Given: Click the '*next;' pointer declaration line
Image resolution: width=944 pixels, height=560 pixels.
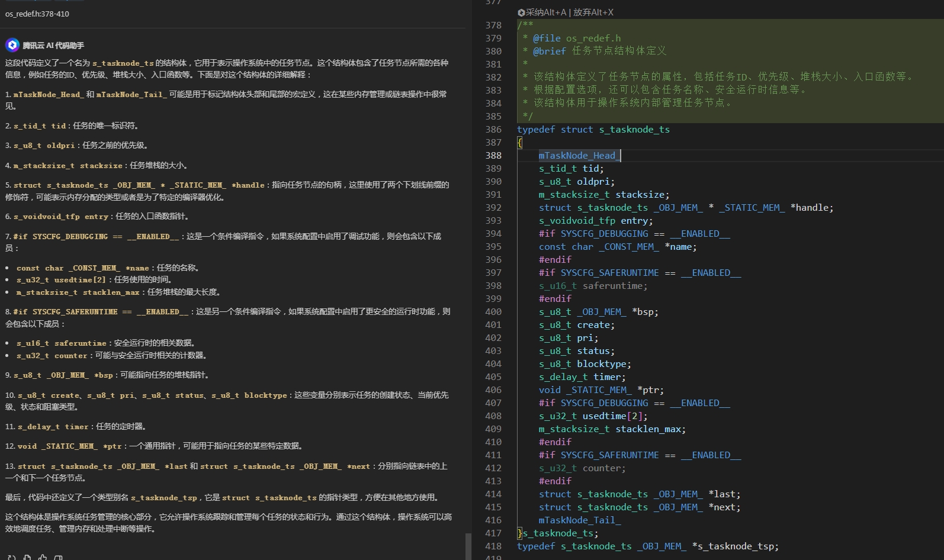Looking at the screenshot, I should pos(640,507).
